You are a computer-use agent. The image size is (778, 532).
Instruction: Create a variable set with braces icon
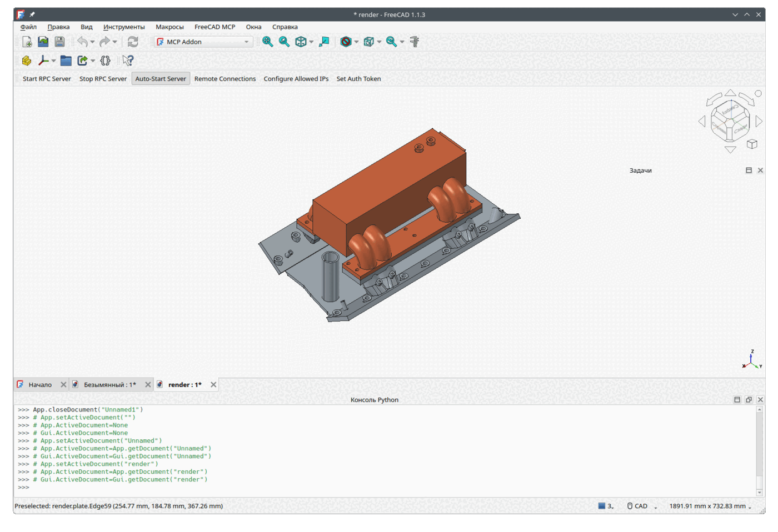(105, 61)
